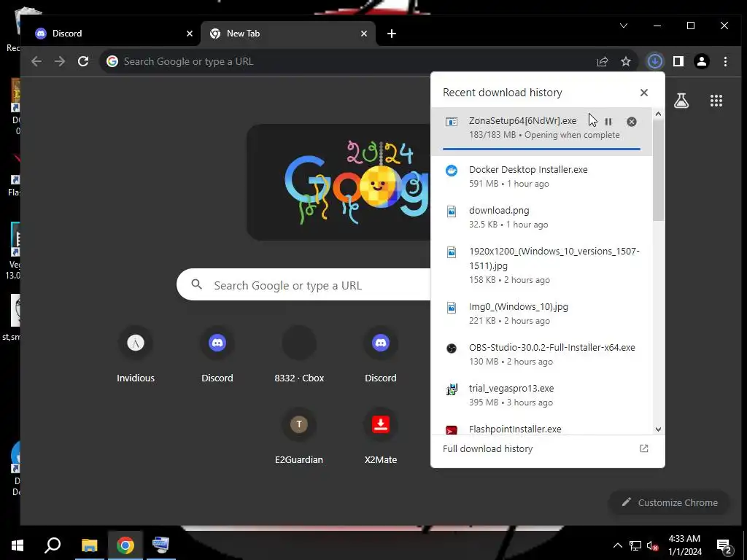This screenshot has width=747, height=560.
Task: Open Chrome's three-dot menu
Action: [725, 61]
